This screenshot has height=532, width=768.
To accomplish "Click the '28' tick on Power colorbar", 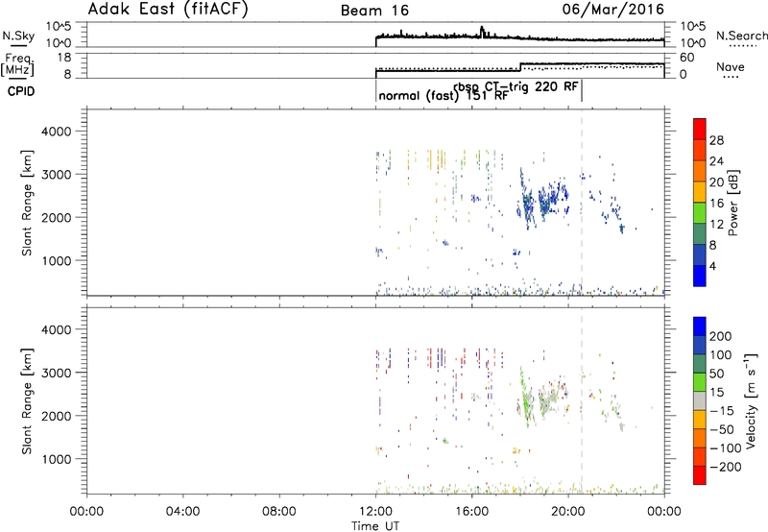I will [x=716, y=140].
